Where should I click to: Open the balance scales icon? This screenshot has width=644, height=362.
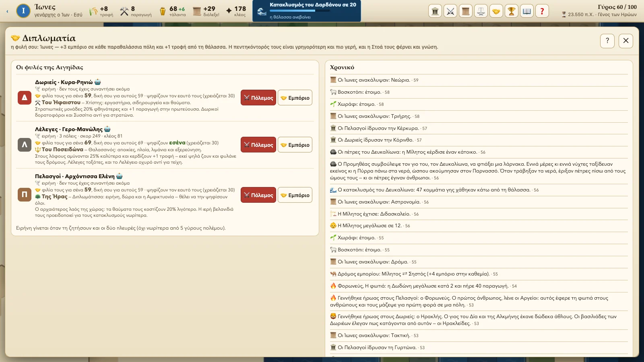[481, 11]
